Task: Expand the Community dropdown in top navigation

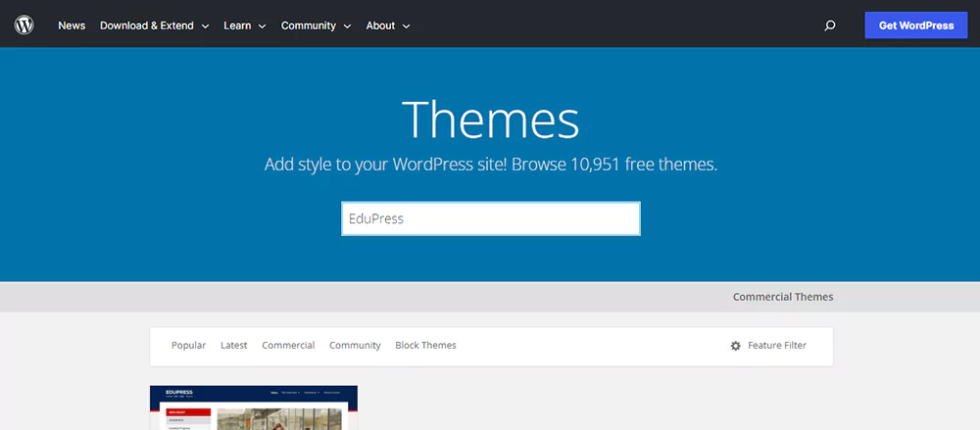Action: click(x=316, y=25)
